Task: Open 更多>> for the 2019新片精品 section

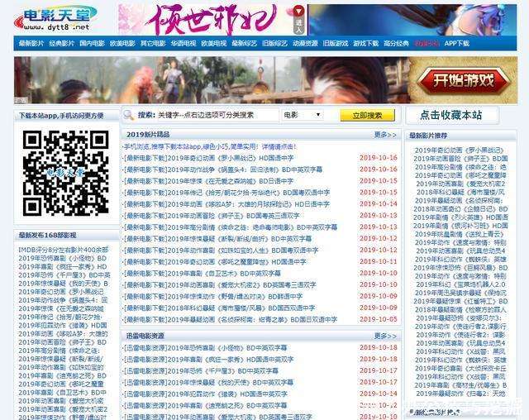Action: point(385,135)
